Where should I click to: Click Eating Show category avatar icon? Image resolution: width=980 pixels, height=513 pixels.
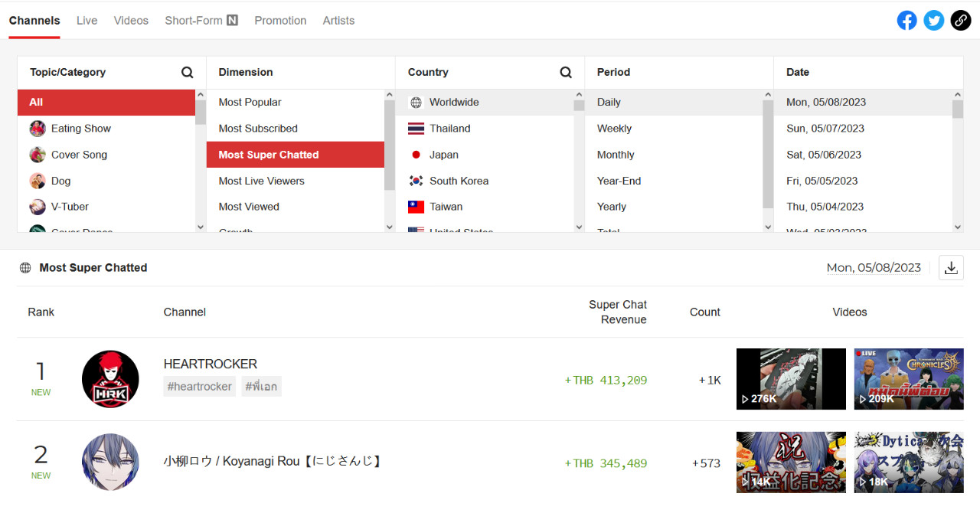click(x=38, y=129)
